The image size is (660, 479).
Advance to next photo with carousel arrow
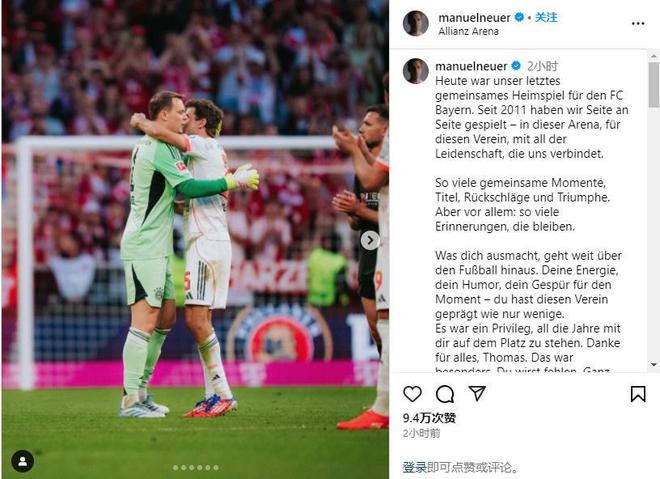click(x=370, y=240)
